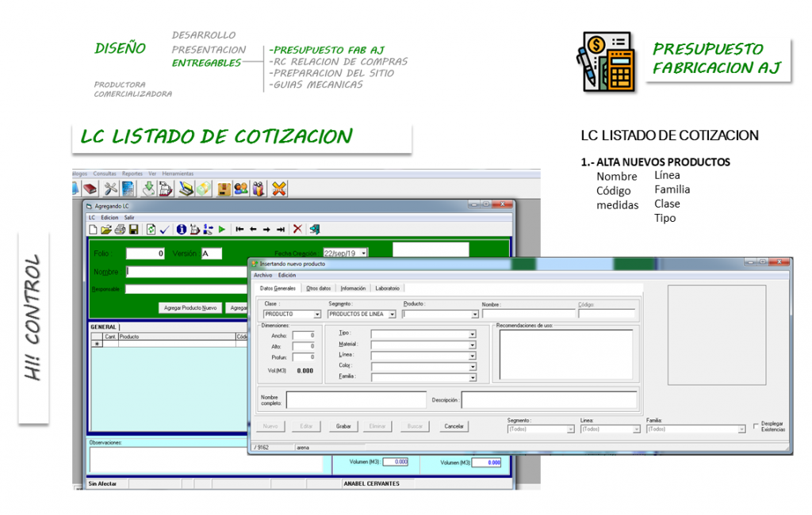Open the Archivo menu in product window
Viewport: 812px width, 515px height.
262,275
